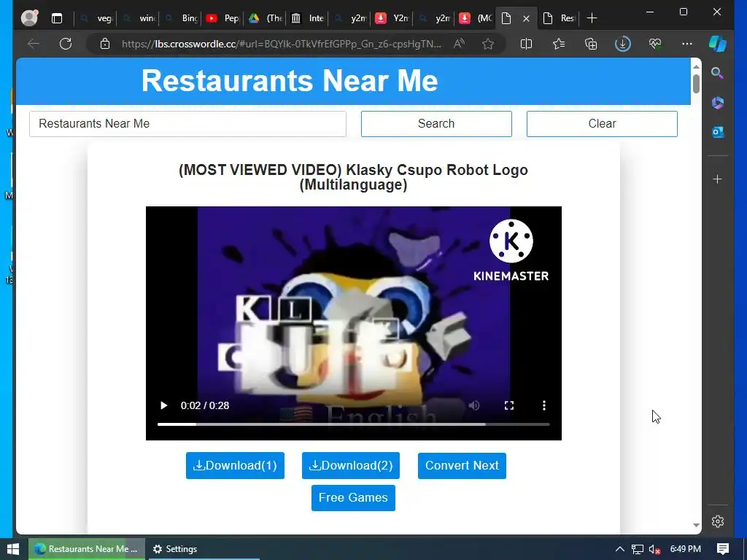The image size is (747, 560).
Task: Click the Restaurants Near Me header
Action: pyautogui.click(x=289, y=80)
